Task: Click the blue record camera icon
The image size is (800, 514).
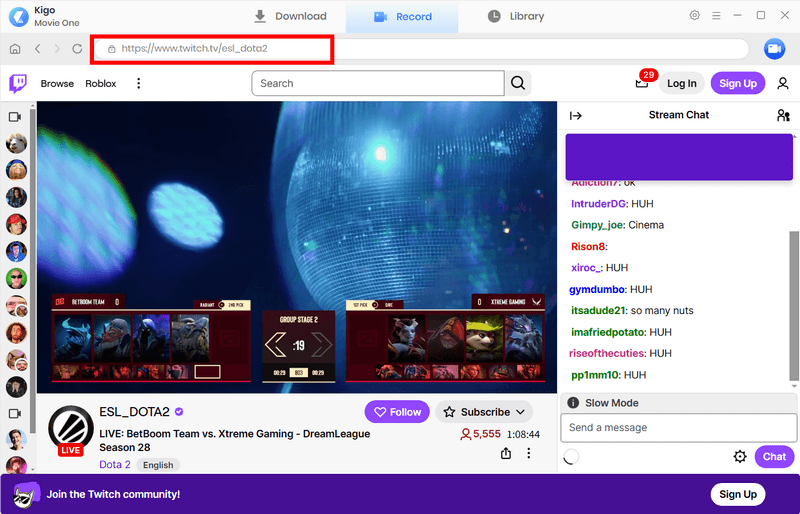Action: pos(773,49)
